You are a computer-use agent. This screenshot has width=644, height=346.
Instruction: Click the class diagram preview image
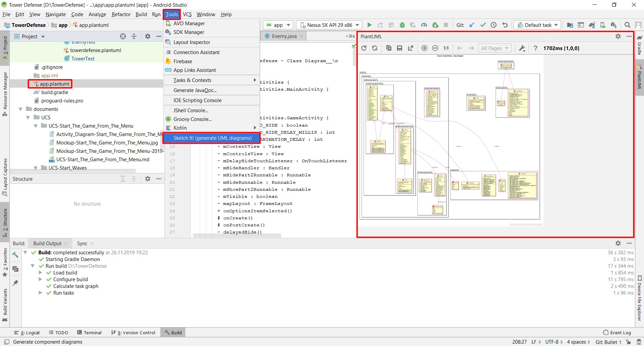451,140
